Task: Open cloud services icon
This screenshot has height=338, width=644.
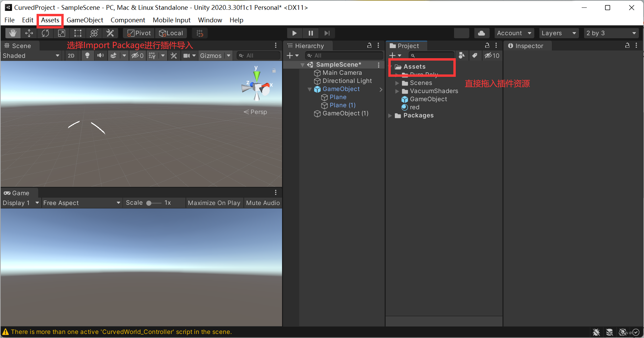Action: pos(481,33)
